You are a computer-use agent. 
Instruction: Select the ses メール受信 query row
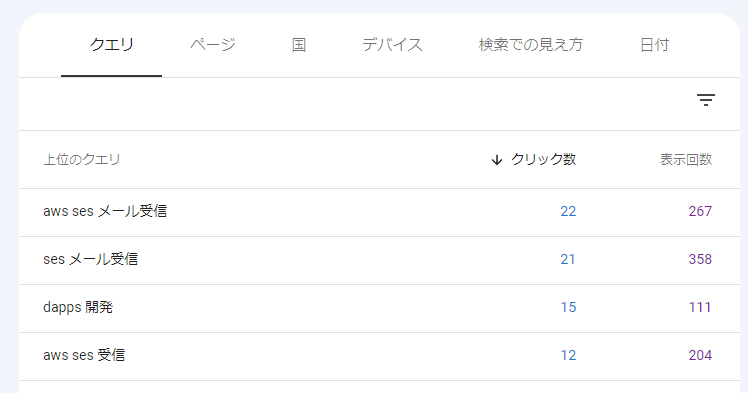(x=379, y=260)
